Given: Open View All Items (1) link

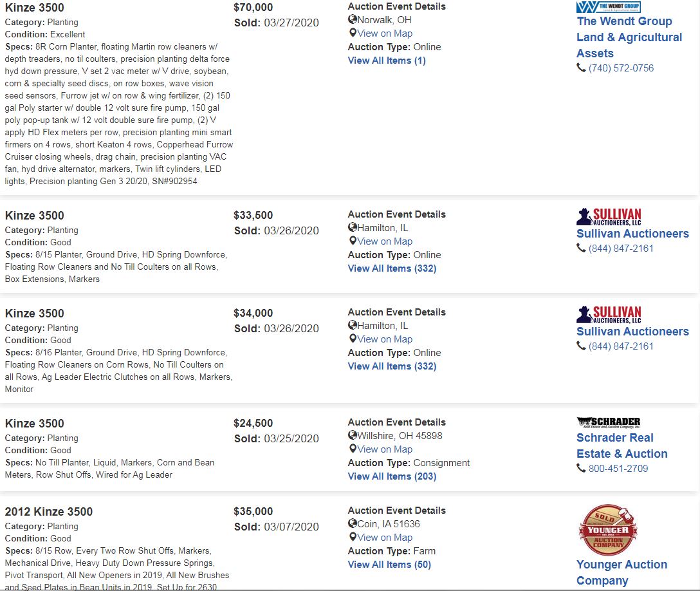Looking at the screenshot, I should pyautogui.click(x=387, y=61).
